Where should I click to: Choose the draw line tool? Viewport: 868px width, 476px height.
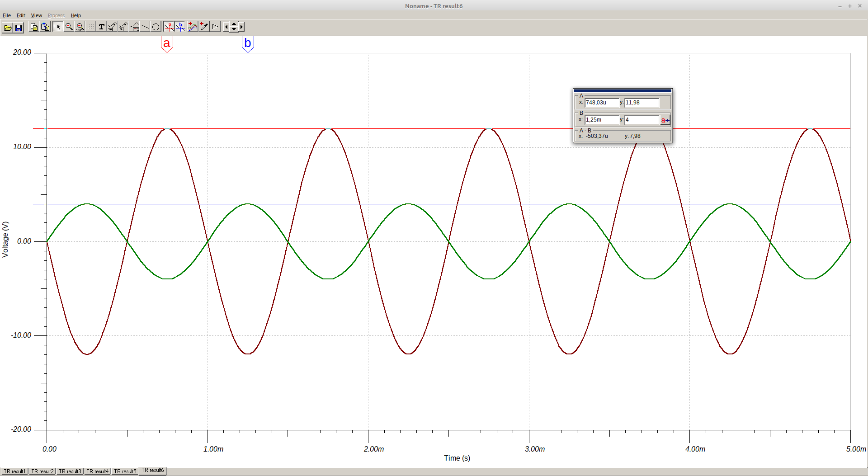click(x=145, y=27)
